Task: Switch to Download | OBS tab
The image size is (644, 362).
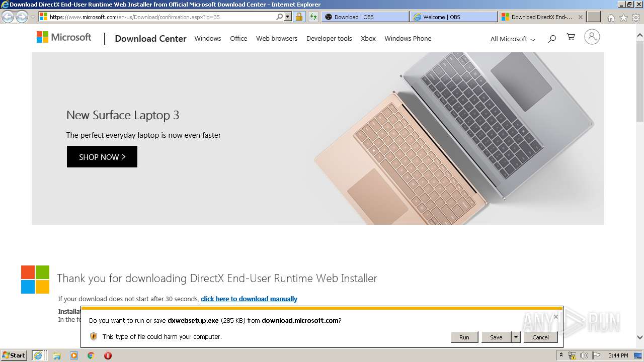Action: pos(365,17)
